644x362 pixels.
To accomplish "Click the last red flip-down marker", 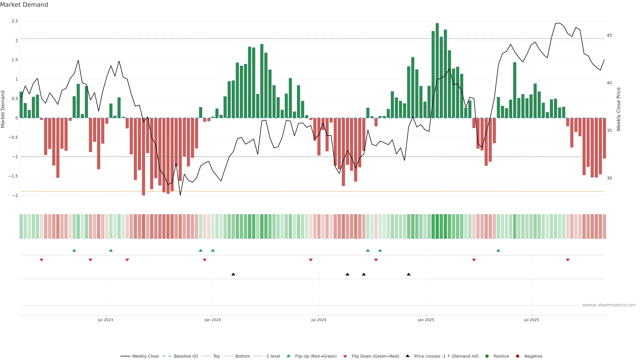I will 568,260.
